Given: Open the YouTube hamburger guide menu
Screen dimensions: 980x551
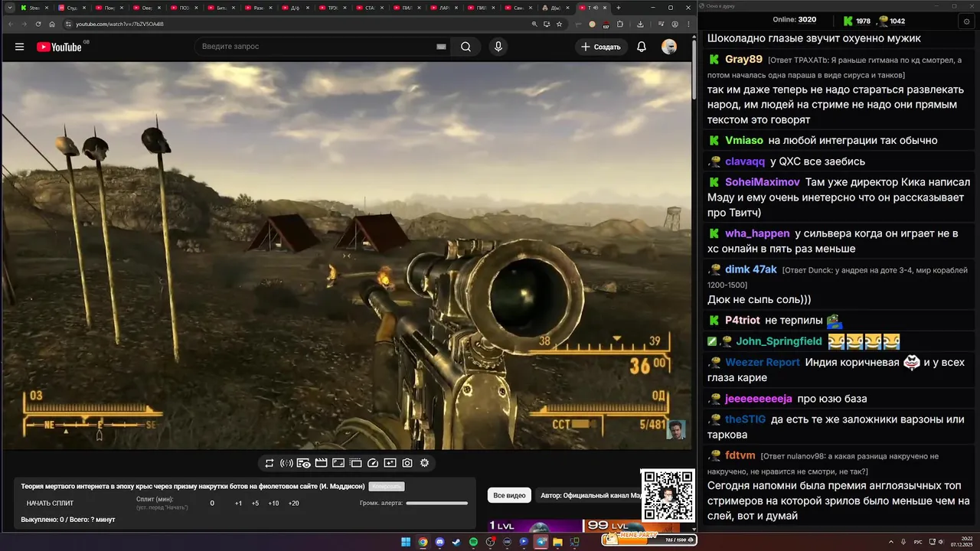Looking at the screenshot, I should tap(19, 47).
